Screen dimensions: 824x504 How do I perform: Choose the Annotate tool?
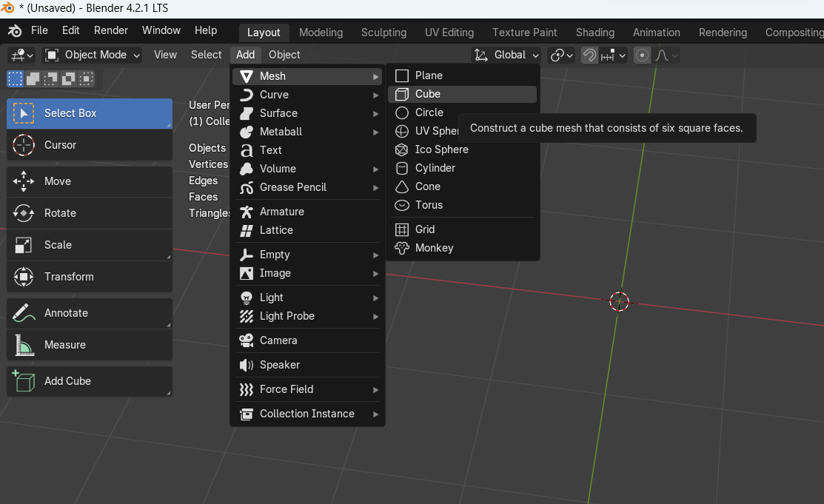pos(90,313)
